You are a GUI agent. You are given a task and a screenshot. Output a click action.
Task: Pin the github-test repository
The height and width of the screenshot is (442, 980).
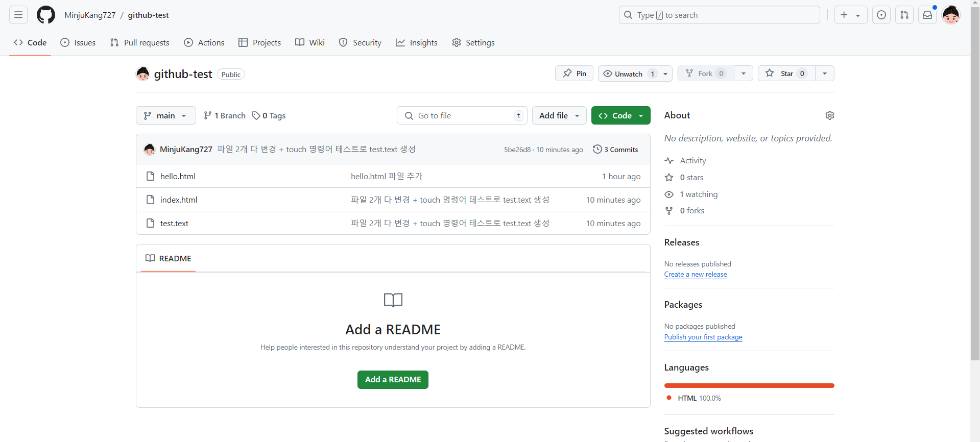(574, 73)
